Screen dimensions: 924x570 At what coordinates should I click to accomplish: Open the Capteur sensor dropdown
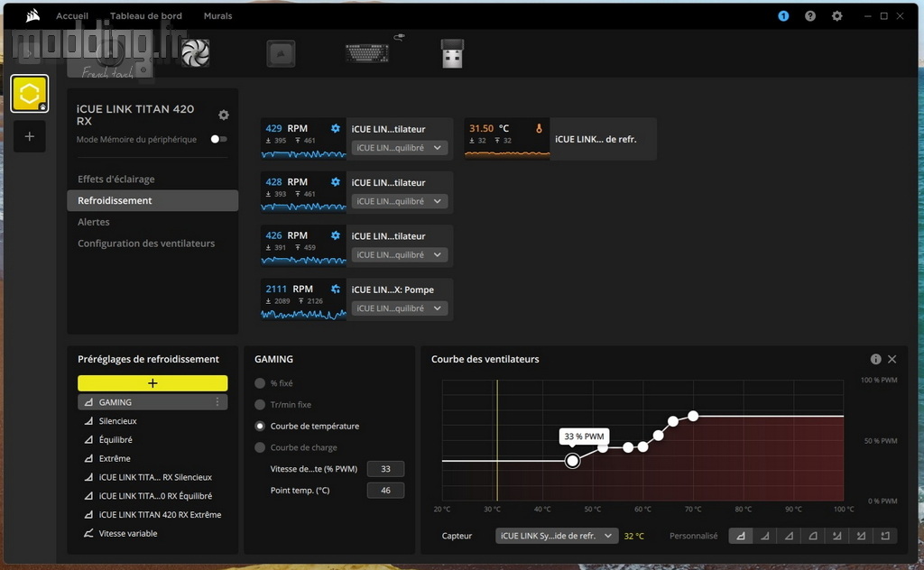tap(557, 535)
